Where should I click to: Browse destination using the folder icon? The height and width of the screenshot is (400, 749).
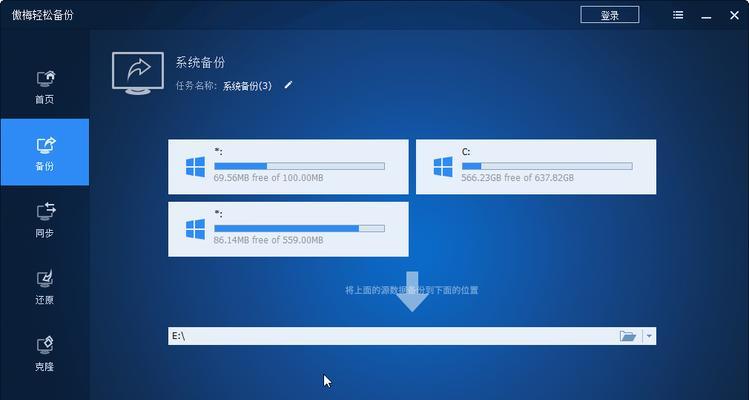point(628,336)
